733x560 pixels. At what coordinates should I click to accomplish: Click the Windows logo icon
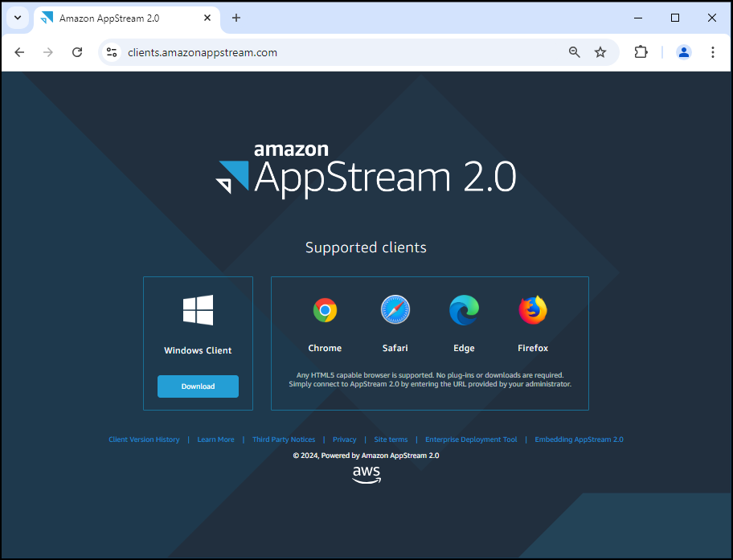tap(198, 310)
